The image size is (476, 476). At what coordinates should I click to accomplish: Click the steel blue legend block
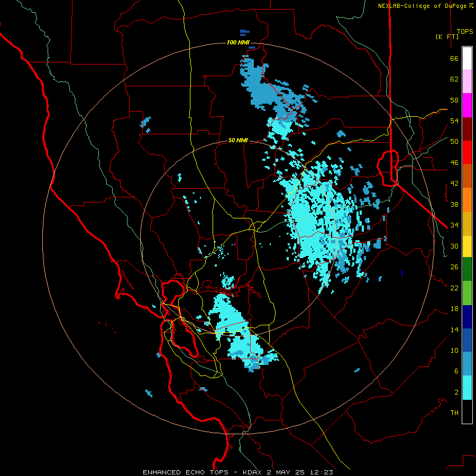tap(467, 364)
